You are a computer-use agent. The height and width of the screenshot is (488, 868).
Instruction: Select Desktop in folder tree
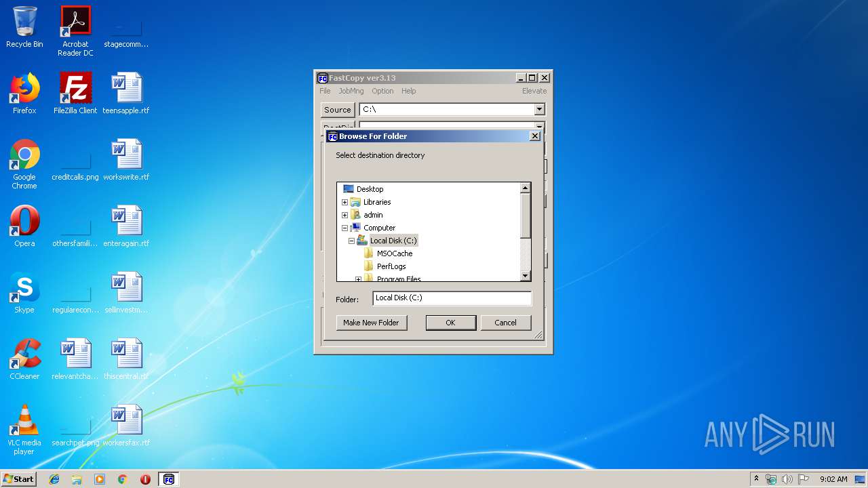[x=370, y=189]
